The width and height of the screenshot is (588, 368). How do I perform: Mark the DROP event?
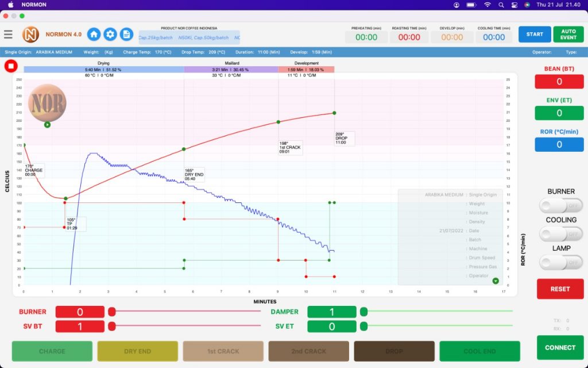point(394,351)
